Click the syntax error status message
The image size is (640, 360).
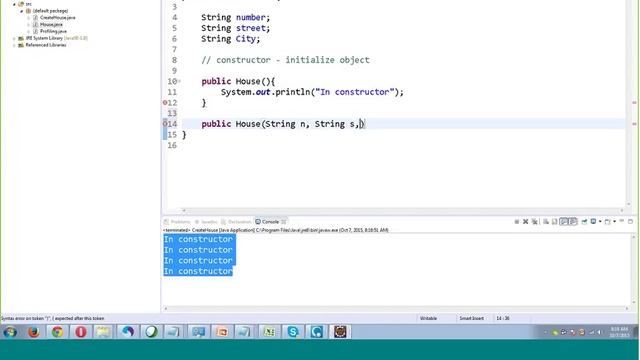click(53, 318)
